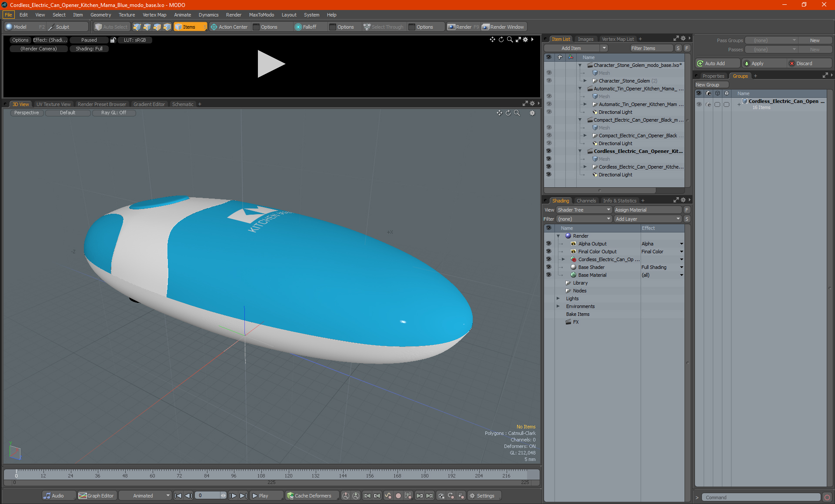Open Images tab
This screenshot has height=504, width=835.
click(585, 39)
